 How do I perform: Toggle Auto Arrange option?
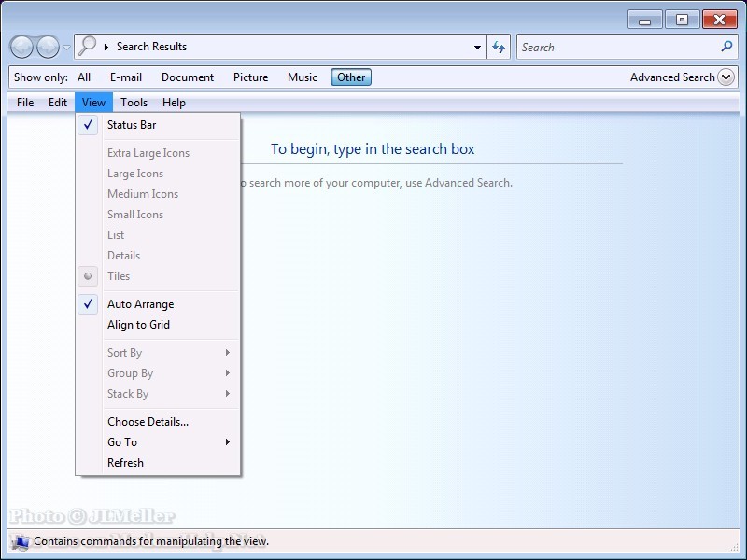tap(158, 304)
